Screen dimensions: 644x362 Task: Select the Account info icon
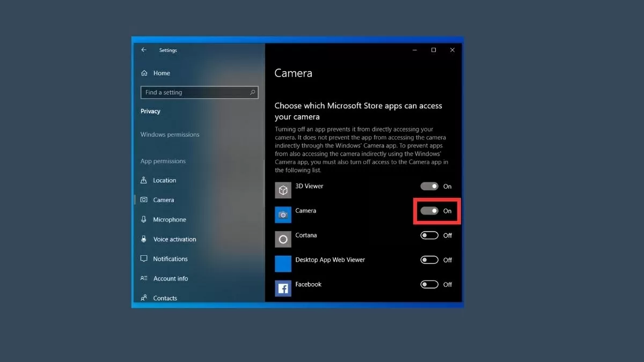(x=144, y=278)
